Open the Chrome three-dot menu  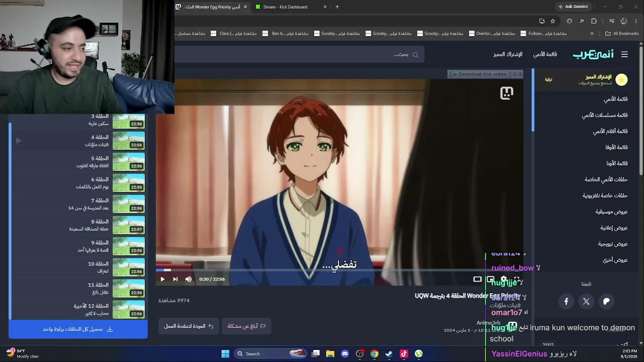[x=636, y=21]
